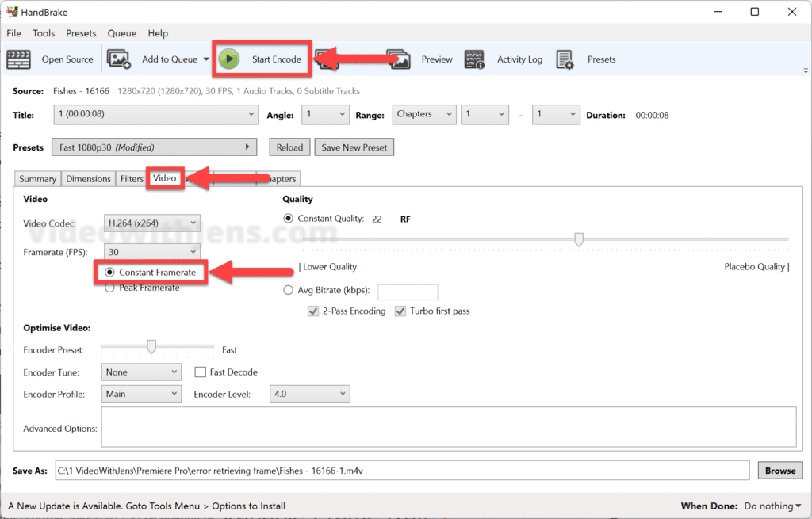The width and height of the screenshot is (812, 519).
Task: Open the Activity Log toolbar icon
Action: pyautogui.click(x=474, y=59)
